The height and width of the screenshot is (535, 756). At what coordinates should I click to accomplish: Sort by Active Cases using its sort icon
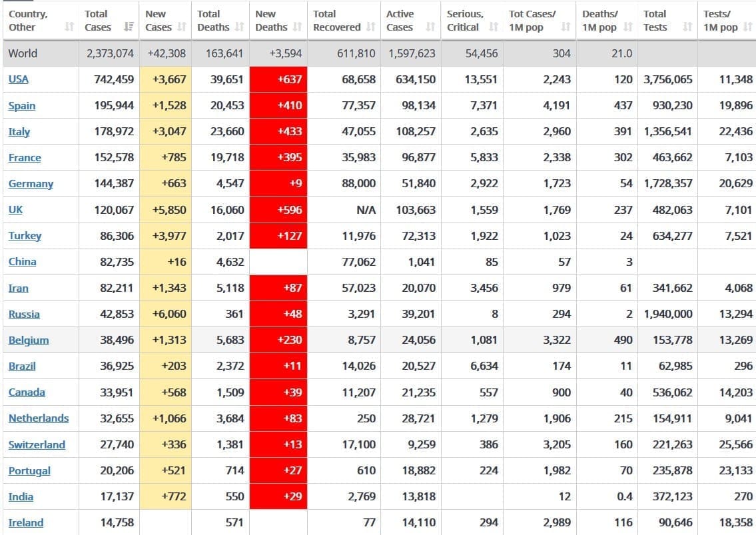click(x=430, y=27)
